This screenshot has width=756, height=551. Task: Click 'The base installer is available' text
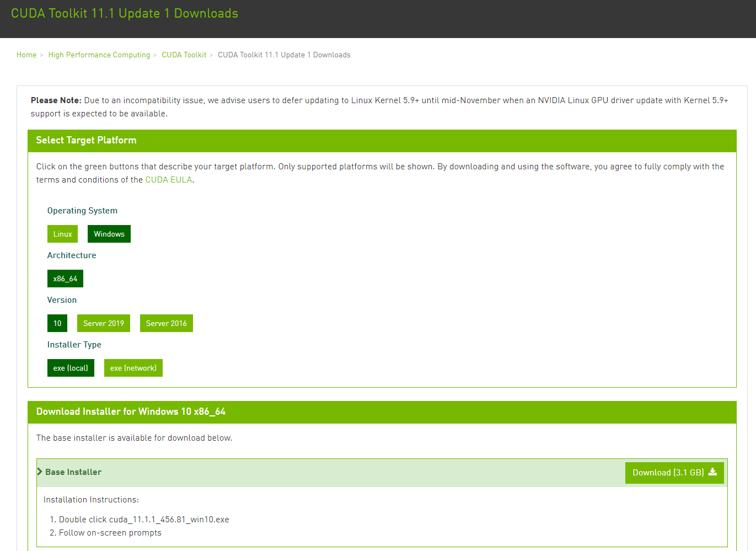[134, 438]
